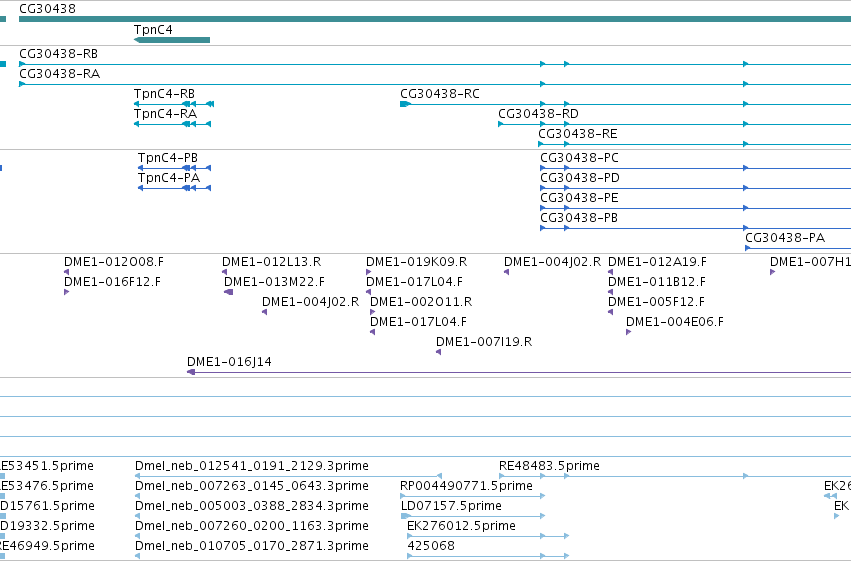The width and height of the screenshot is (851, 561).
Task: Click the RP004490771.5prime EST feature
Action: pos(473,496)
